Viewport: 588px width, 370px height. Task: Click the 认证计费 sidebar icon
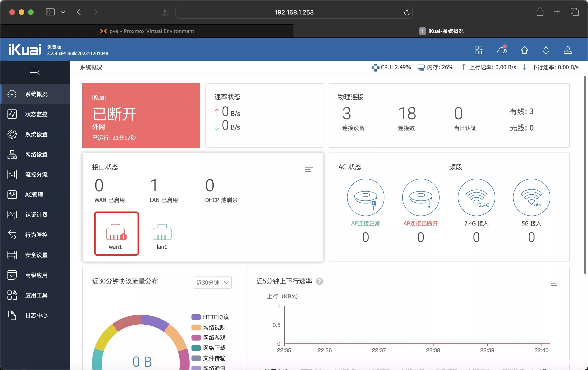pos(12,214)
